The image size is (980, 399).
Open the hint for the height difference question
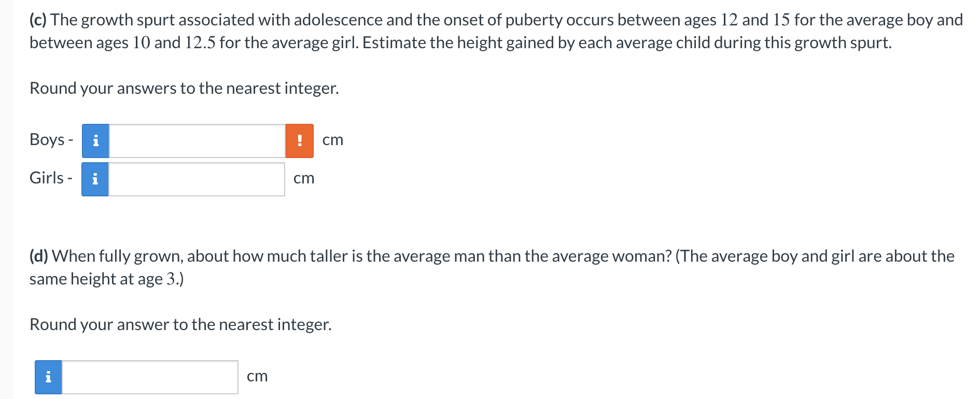coord(48,377)
